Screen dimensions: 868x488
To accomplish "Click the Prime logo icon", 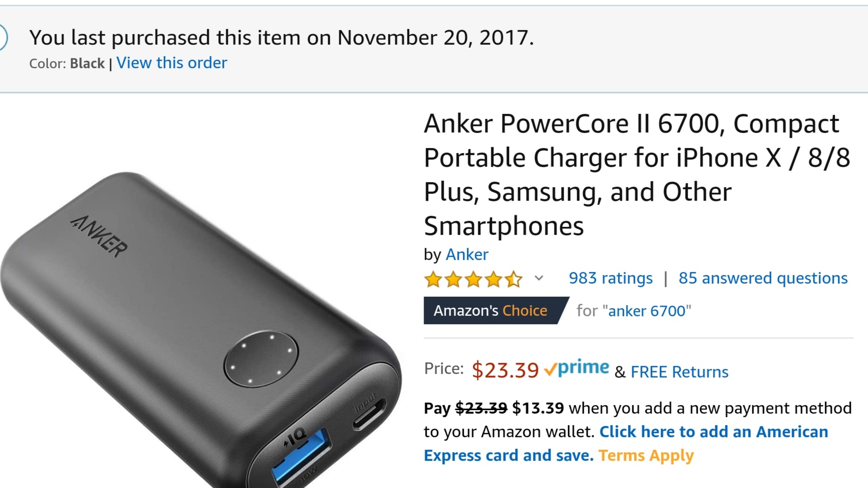I will 577,369.
